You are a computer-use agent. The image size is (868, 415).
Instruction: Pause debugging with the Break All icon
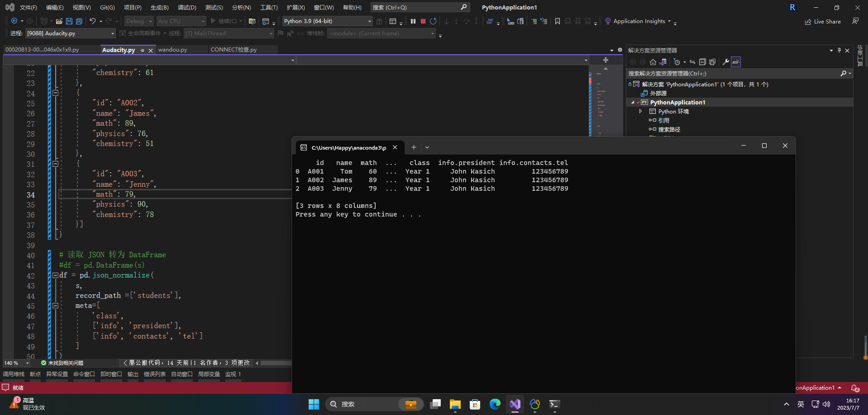click(413, 21)
